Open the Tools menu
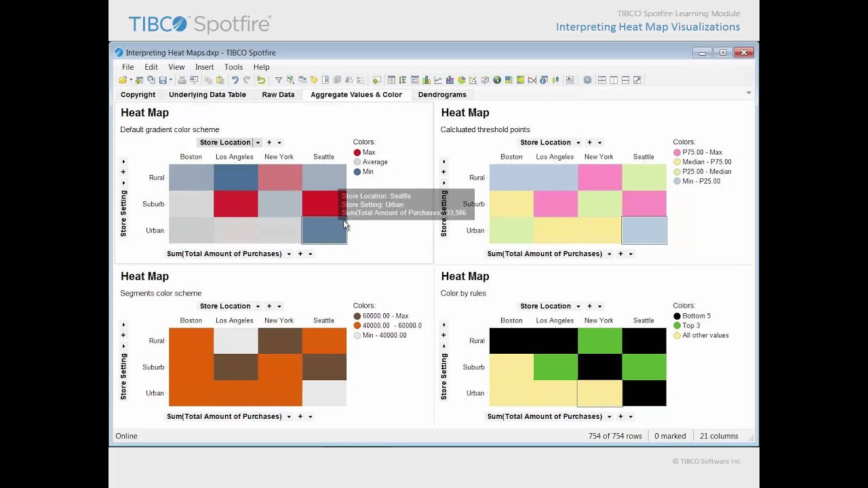 pyautogui.click(x=233, y=67)
